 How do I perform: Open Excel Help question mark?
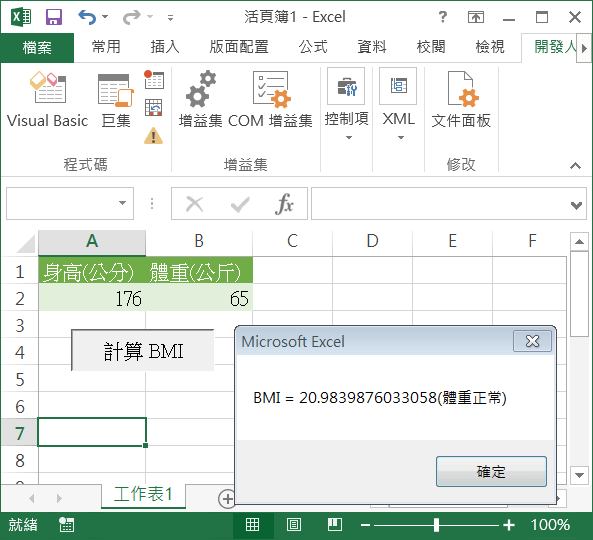point(442,17)
